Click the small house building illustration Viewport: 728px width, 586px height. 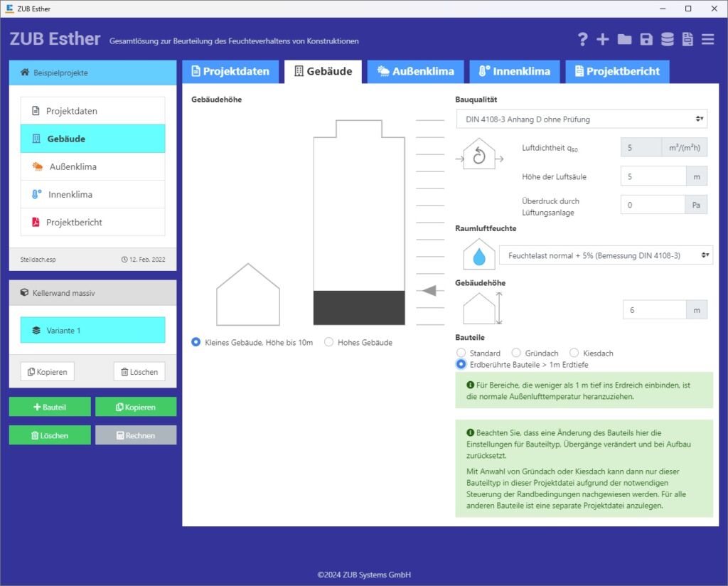[247, 295]
